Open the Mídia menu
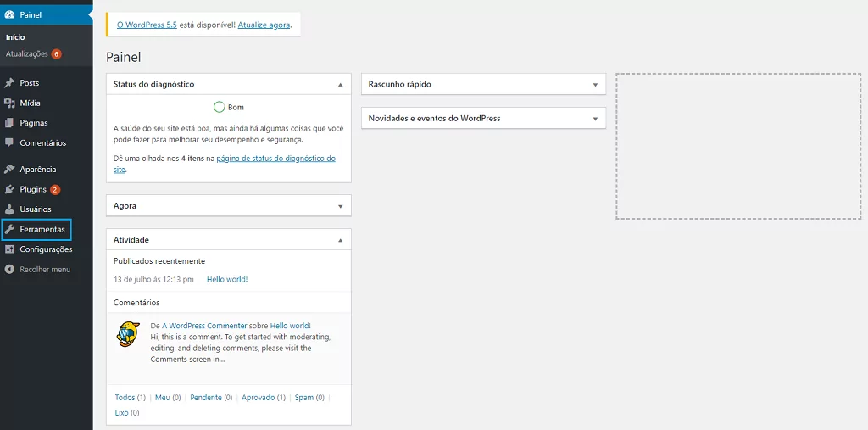This screenshot has height=430, width=868. pyautogui.click(x=47, y=103)
